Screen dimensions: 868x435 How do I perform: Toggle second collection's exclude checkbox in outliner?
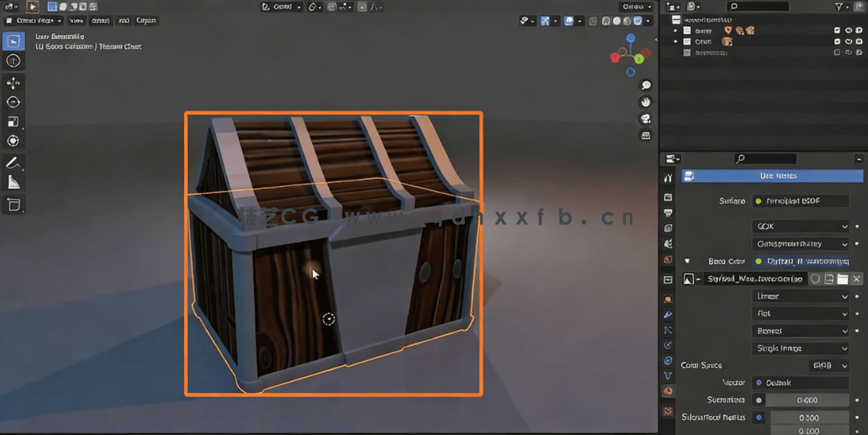coord(837,41)
